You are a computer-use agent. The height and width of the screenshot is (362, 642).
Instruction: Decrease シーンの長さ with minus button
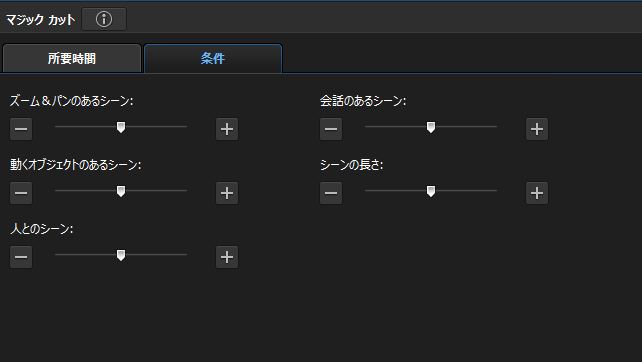click(331, 193)
